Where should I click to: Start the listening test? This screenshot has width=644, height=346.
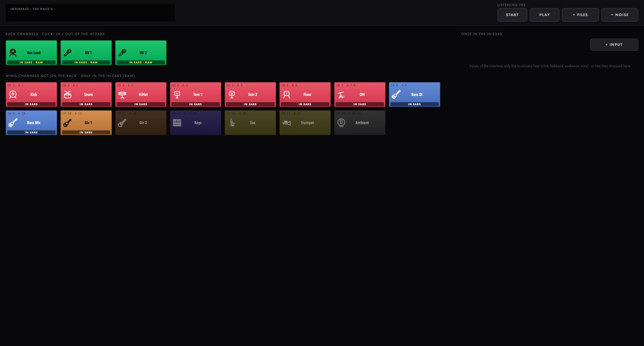click(512, 15)
